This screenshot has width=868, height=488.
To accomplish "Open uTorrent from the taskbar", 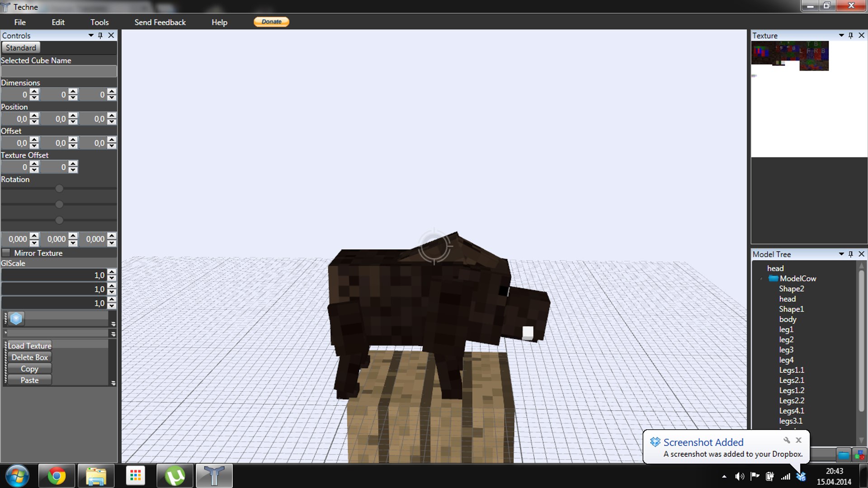I will pos(175,476).
